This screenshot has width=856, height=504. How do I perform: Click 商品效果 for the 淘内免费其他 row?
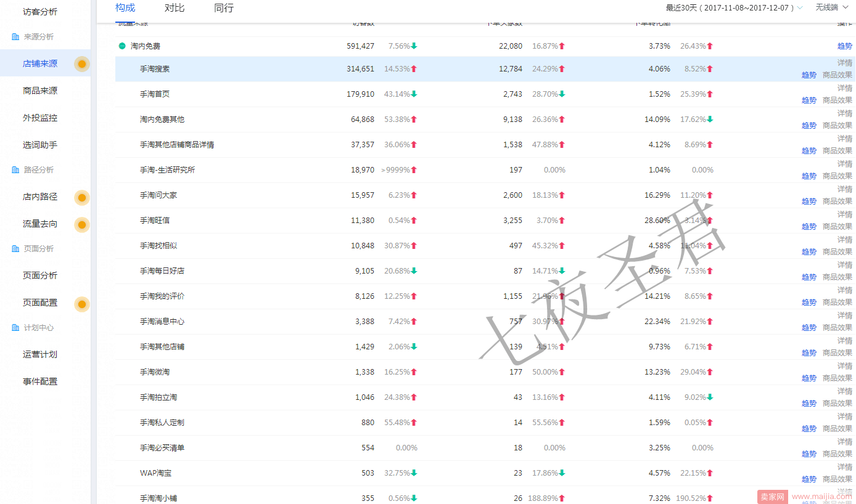coord(837,126)
